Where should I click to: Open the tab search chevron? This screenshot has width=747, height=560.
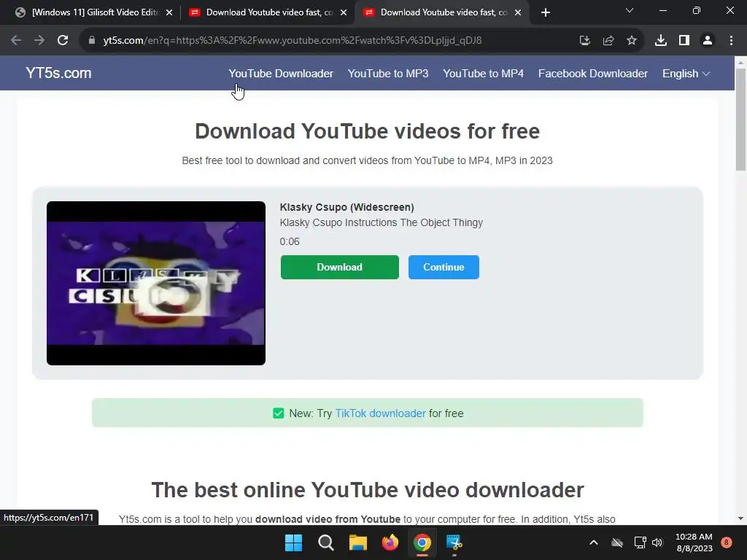pos(630,10)
